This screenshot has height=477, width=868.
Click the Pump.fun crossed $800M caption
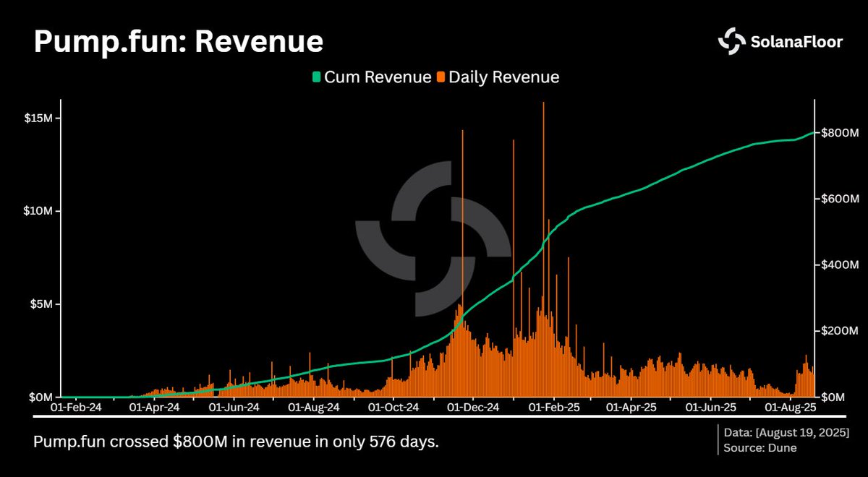(x=236, y=442)
